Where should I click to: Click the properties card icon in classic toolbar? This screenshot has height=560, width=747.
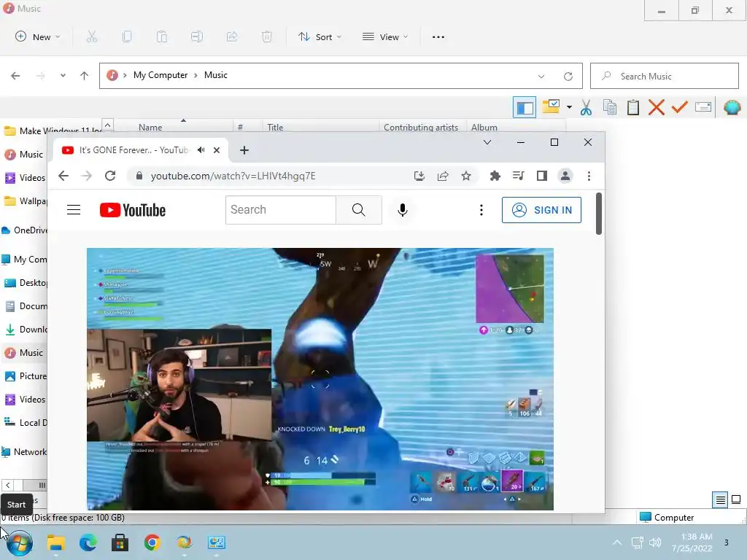(x=703, y=107)
